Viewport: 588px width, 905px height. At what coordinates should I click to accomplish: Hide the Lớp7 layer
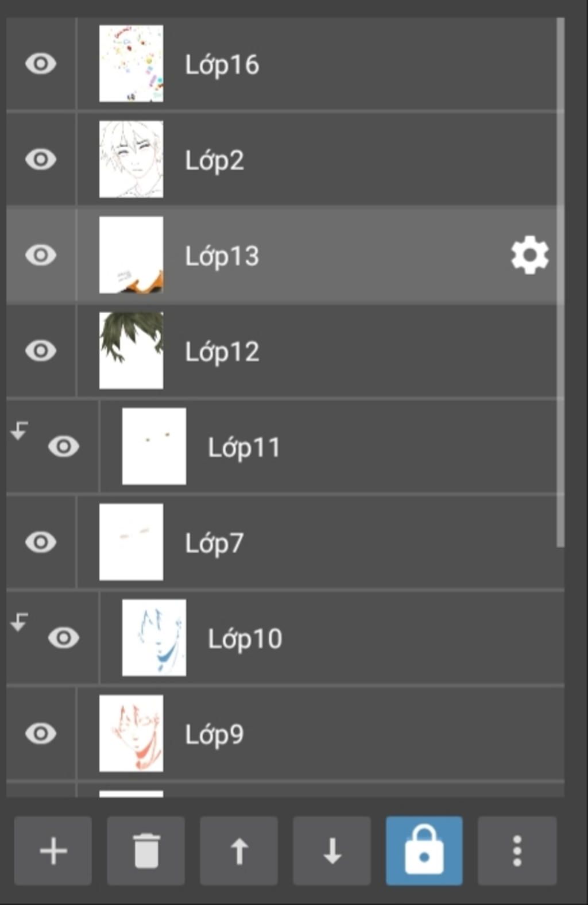[41, 542]
